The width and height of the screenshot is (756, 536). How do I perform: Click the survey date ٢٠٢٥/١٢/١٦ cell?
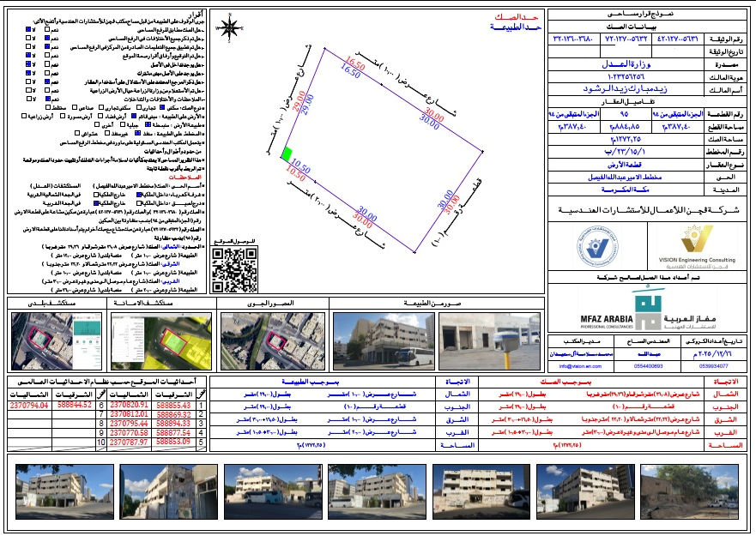[x=714, y=354]
